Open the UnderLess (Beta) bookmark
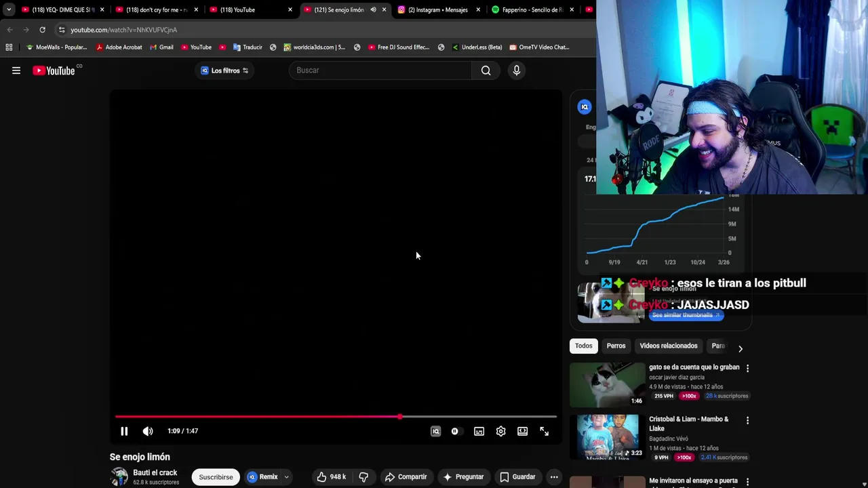 (x=477, y=47)
